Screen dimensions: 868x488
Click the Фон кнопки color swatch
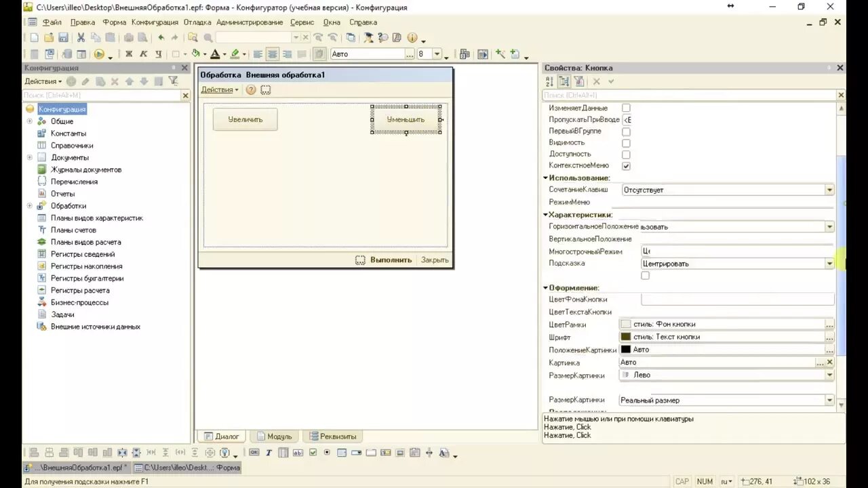[626, 325]
